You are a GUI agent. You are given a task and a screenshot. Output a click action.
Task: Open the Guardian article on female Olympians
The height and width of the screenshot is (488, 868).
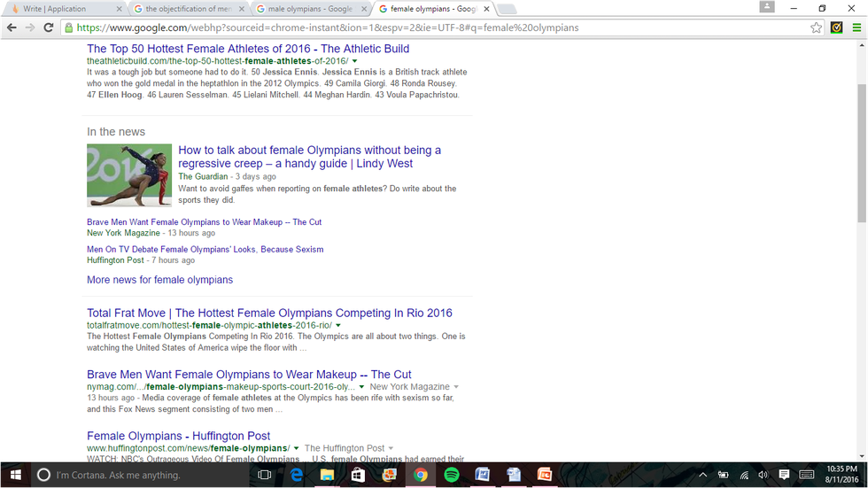pos(309,157)
